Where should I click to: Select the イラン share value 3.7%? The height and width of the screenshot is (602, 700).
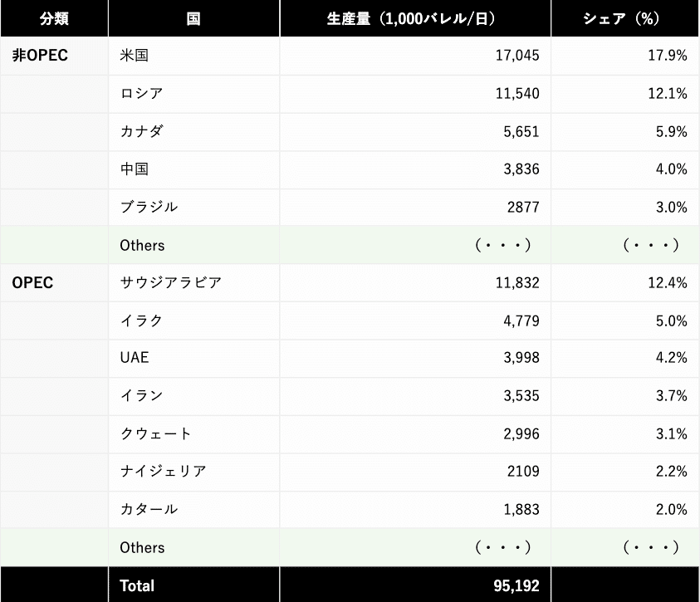point(671,396)
